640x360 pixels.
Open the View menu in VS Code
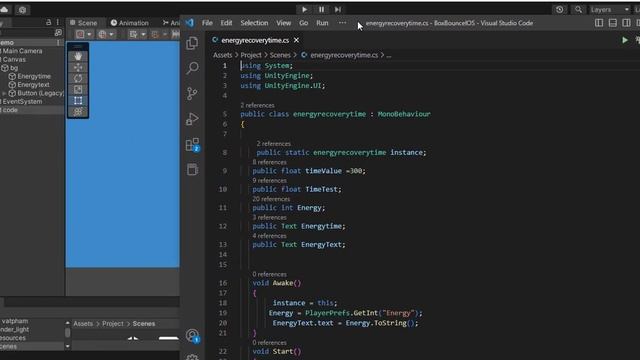[x=283, y=23]
